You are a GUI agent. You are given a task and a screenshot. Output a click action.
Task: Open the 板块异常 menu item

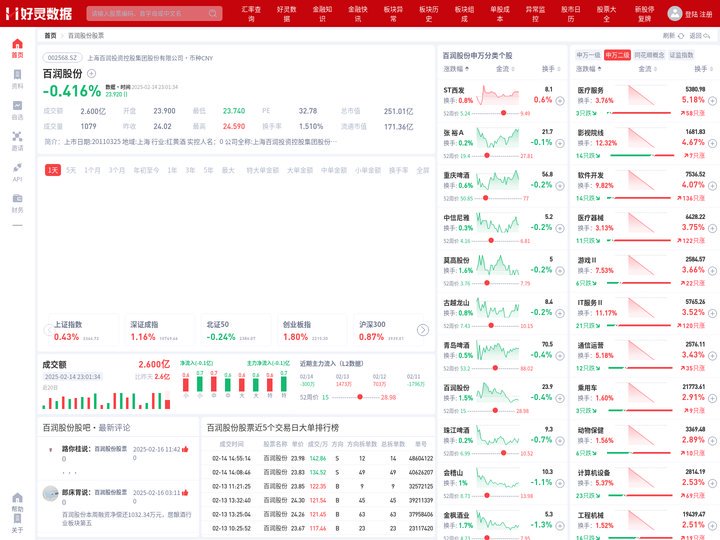(x=393, y=14)
